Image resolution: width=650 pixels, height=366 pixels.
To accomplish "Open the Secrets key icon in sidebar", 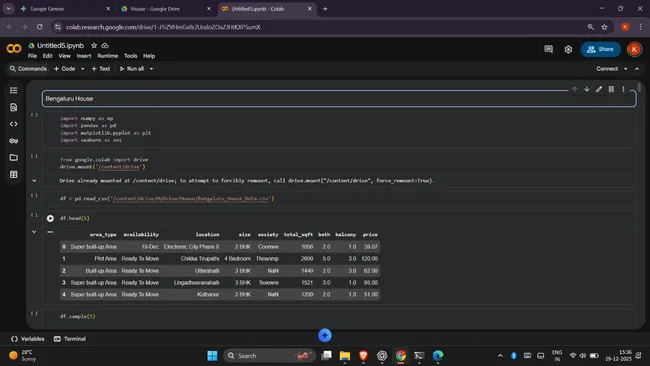I will (14, 141).
